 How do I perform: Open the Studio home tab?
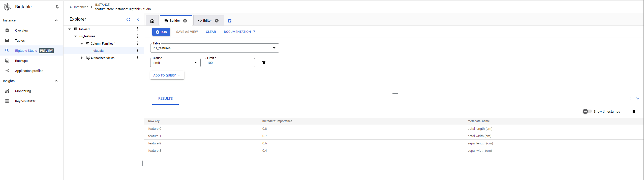pyautogui.click(x=152, y=21)
